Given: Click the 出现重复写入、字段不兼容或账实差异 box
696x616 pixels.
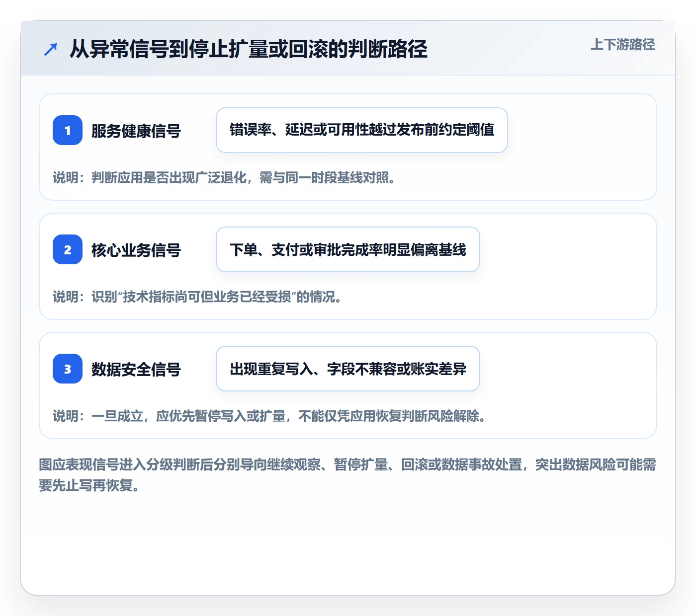Looking at the screenshot, I should point(348,369).
